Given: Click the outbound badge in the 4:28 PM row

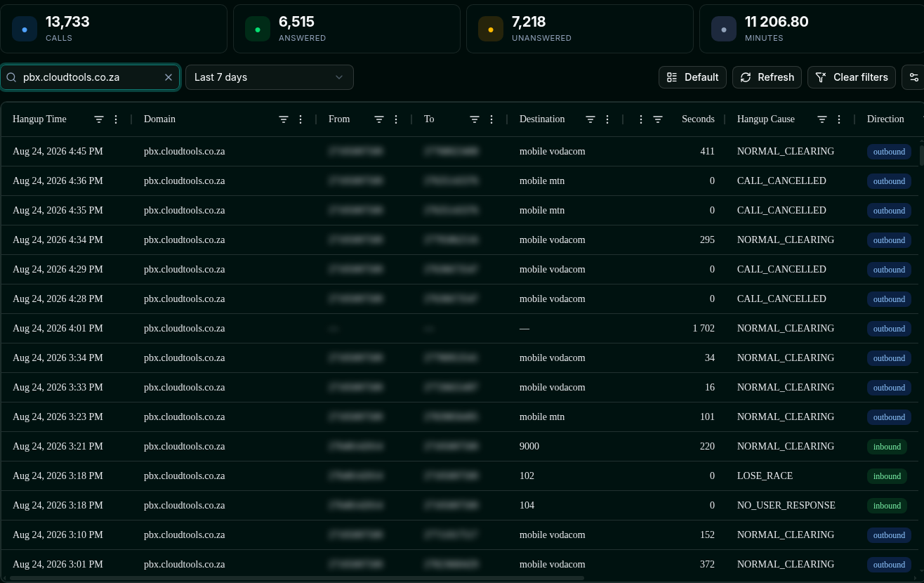Looking at the screenshot, I should pos(889,299).
